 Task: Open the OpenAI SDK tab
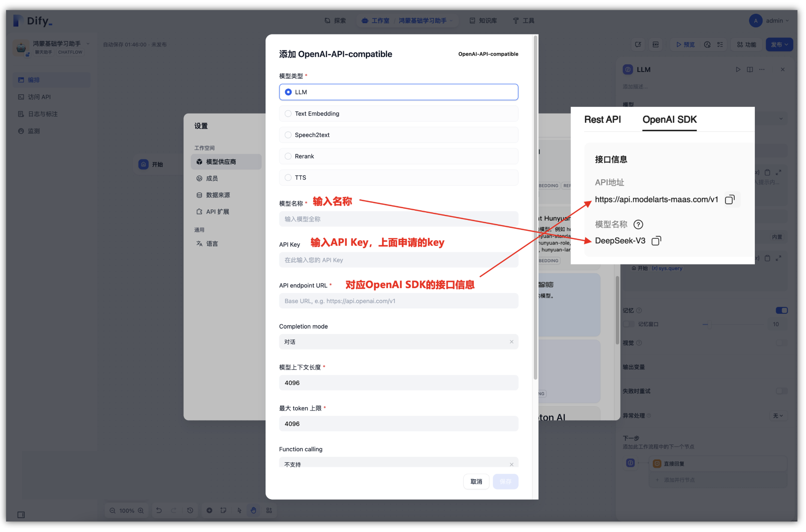(x=669, y=119)
